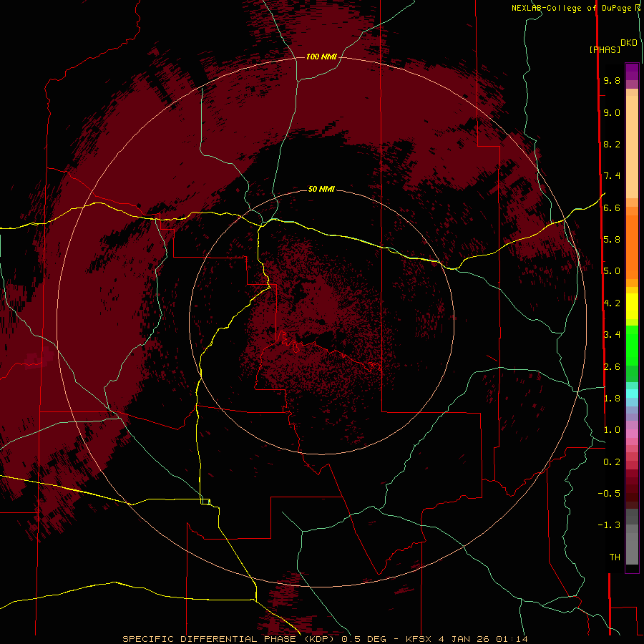Click the 3.4 value on the scale

coord(612,335)
